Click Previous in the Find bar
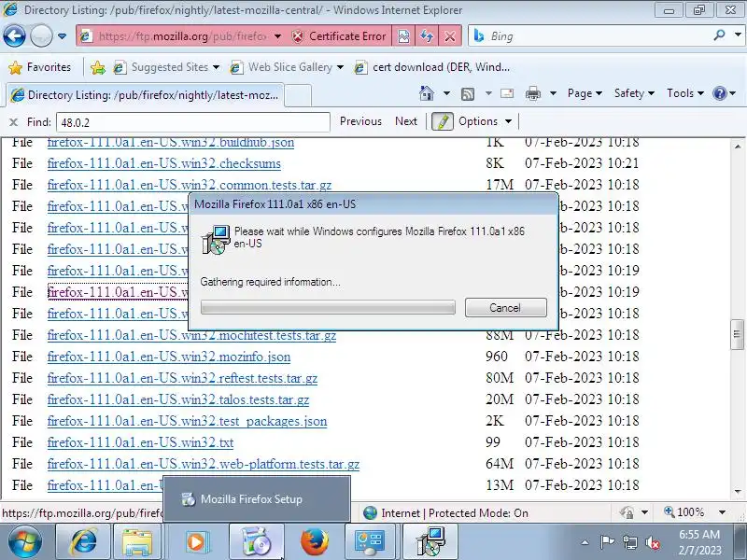Screen dimensions: 747x560 (360, 121)
